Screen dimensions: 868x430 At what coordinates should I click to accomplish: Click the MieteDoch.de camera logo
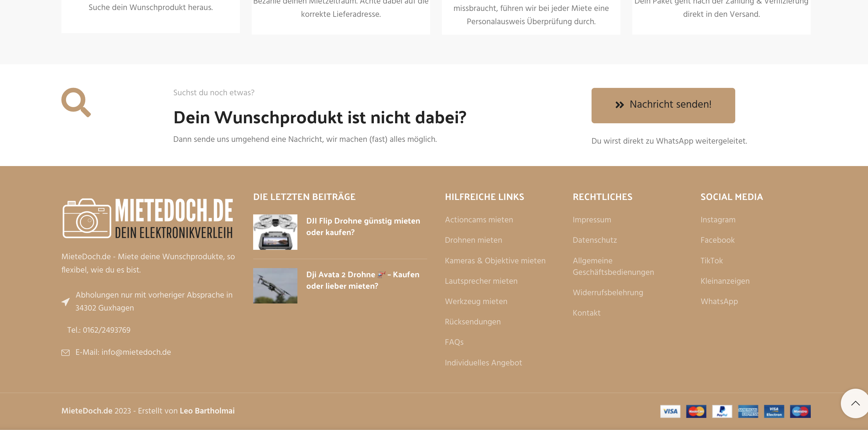pyautogui.click(x=147, y=218)
